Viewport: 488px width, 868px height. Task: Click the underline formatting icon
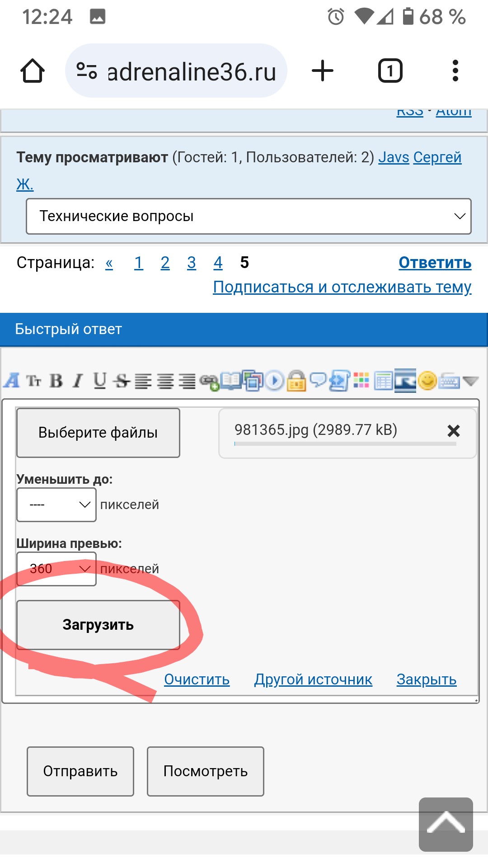pyautogui.click(x=99, y=381)
